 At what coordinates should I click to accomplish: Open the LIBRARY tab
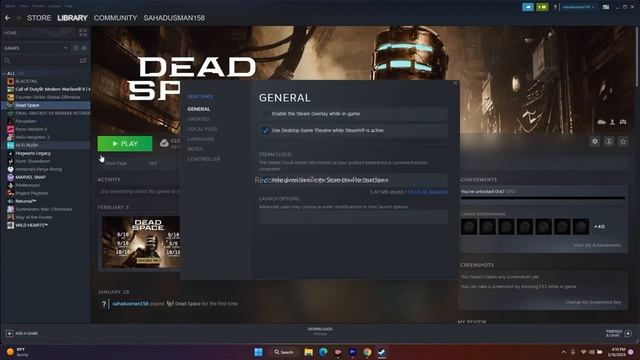(72, 18)
